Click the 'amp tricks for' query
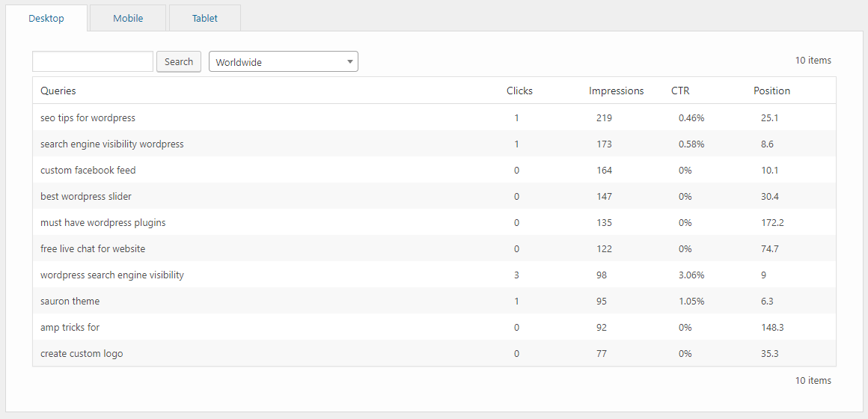The height and width of the screenshot is (419, 868). pos(70,327)
